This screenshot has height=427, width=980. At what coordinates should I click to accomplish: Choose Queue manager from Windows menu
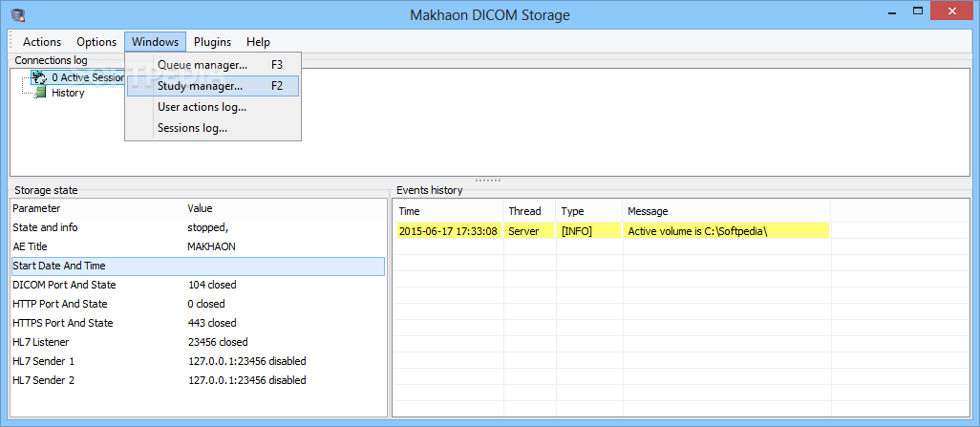(x=212, y=64)
